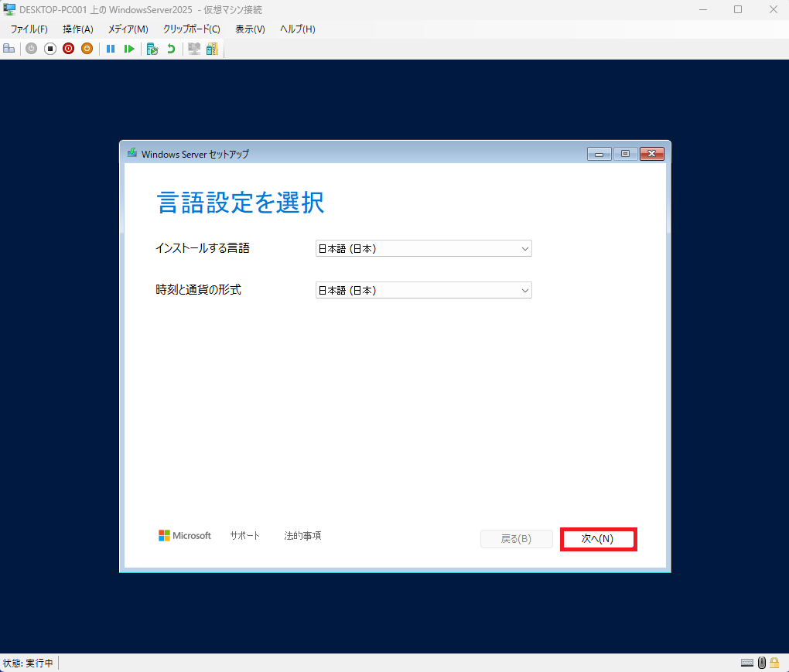Click the Enhanced session toolbar icon
The height and width of the screenshot is (672, 789).
(193, 49)
